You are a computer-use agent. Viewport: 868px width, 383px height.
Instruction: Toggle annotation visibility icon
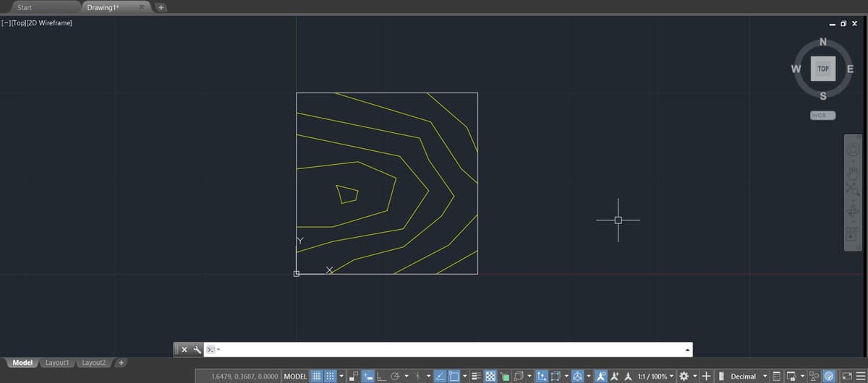tap(601, 376)
